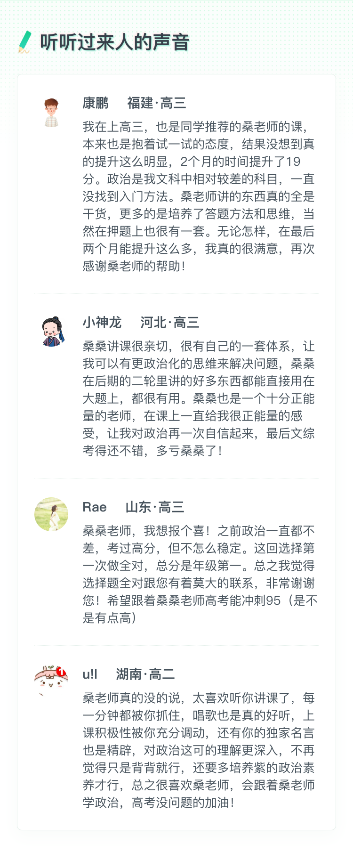The height and width of the screenshot is (868, 353).
Task: Select the username 康鹏
Action: [95, 103]
